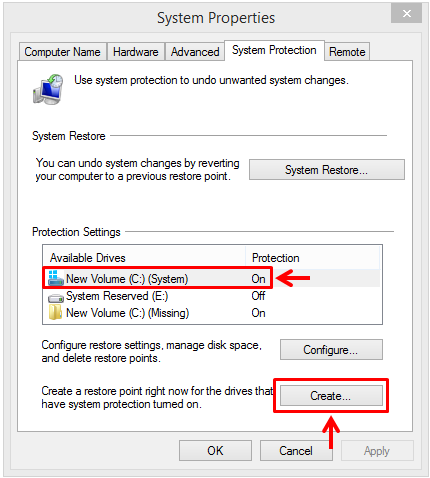This screenshot has width=430, height=478.
Task: Click Configure to manage restore settings
Action: coord(331,350)
